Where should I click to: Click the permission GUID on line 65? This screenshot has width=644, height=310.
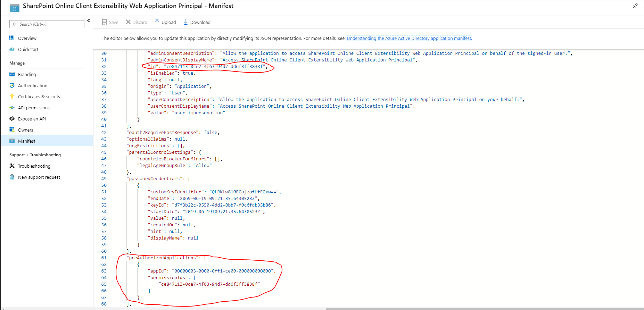[209, 284]
